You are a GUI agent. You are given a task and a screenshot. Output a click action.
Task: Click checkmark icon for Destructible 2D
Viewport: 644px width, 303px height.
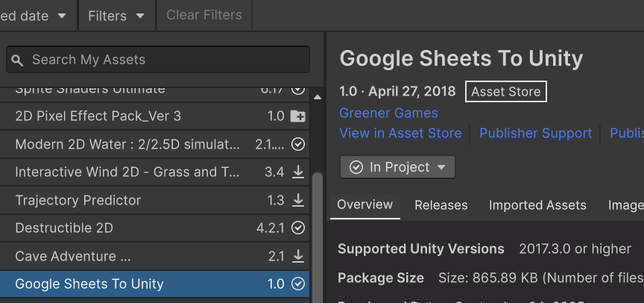(298, 228)
